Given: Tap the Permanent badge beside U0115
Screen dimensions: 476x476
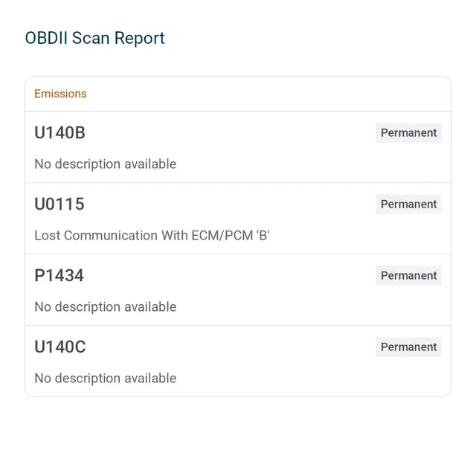Looking at the screenshot, I should pyautogui.click(x=408, y=204).
